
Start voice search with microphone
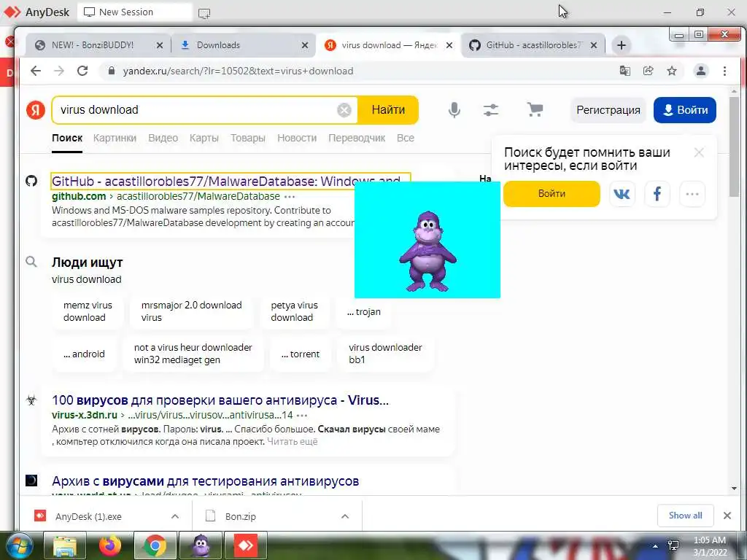[x=454, y=110]
